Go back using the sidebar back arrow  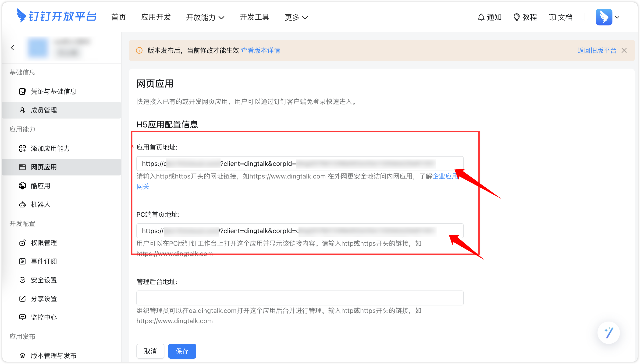[13, 48]
